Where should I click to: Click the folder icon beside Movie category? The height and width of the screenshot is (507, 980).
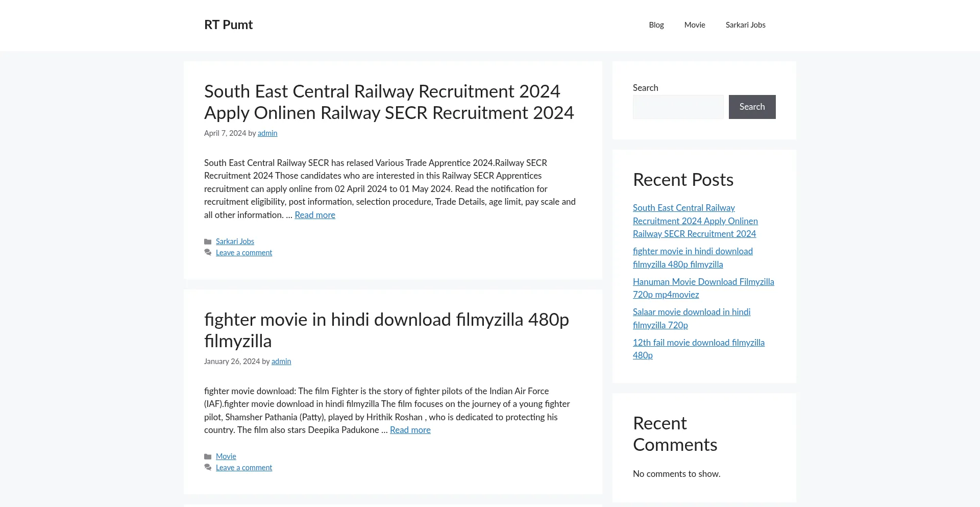(208, 456)
